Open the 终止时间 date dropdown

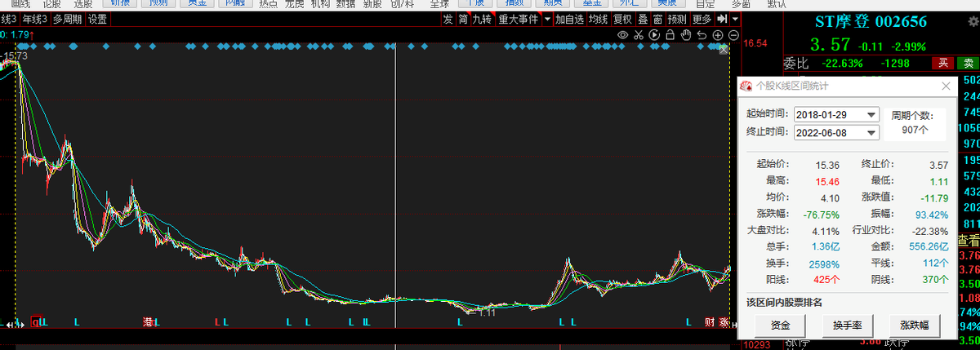tap(871, 132)
